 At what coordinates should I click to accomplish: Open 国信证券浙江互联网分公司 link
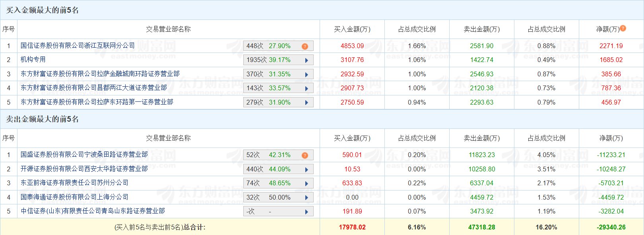coord(78,46)
